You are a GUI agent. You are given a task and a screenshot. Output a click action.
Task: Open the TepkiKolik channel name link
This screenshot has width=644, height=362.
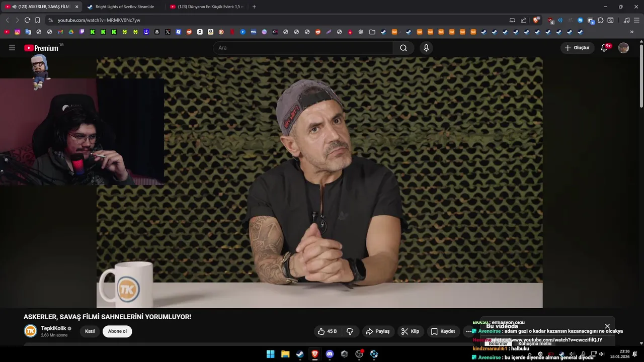pyautogui.click(x=54, y=328)
